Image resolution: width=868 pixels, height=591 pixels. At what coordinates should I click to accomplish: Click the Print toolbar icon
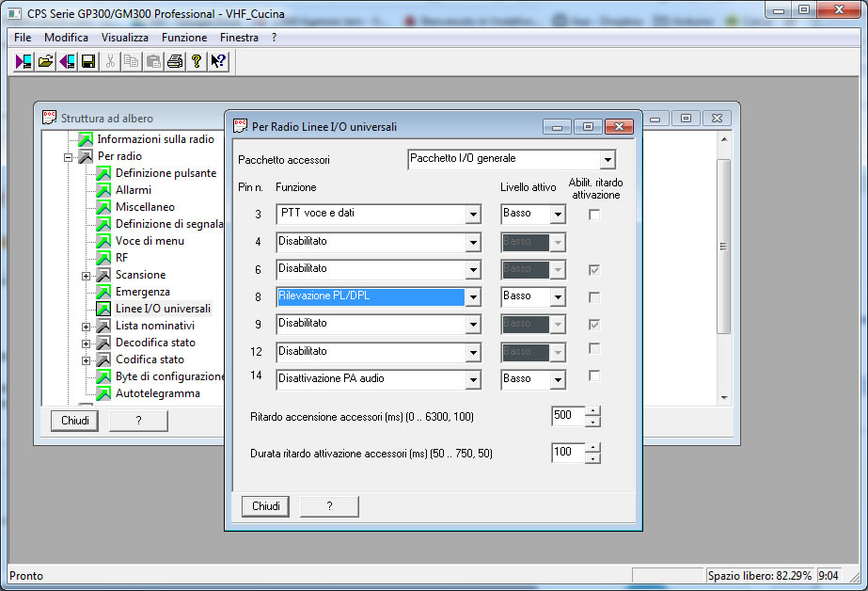pyautogui.click(x=175, y=61)
